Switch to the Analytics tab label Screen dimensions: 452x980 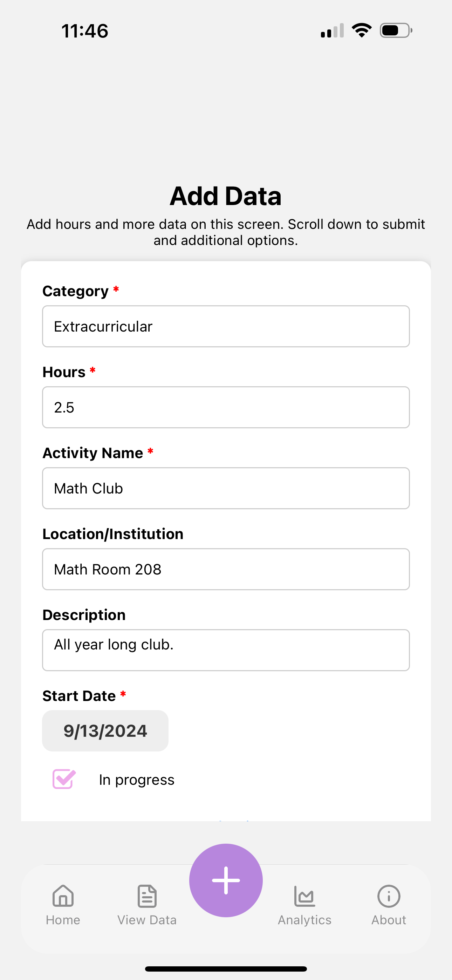[x=304, y=920]
